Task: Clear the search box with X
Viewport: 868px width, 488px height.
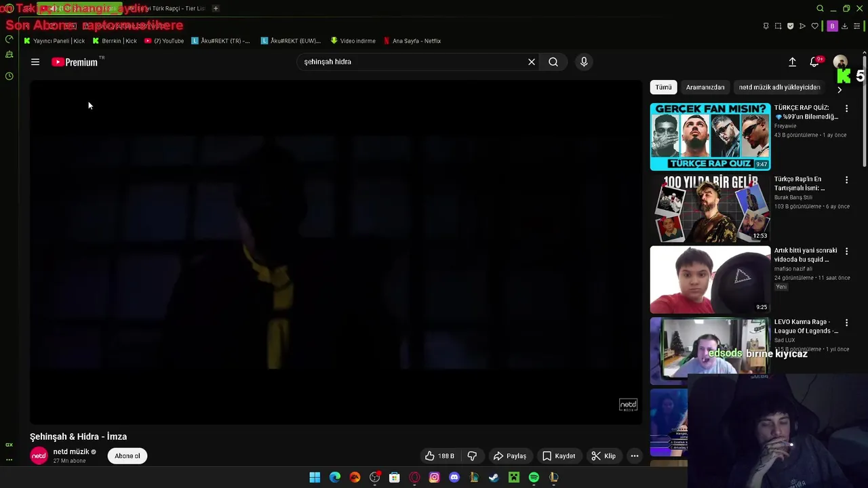Action: coord(532,62)
